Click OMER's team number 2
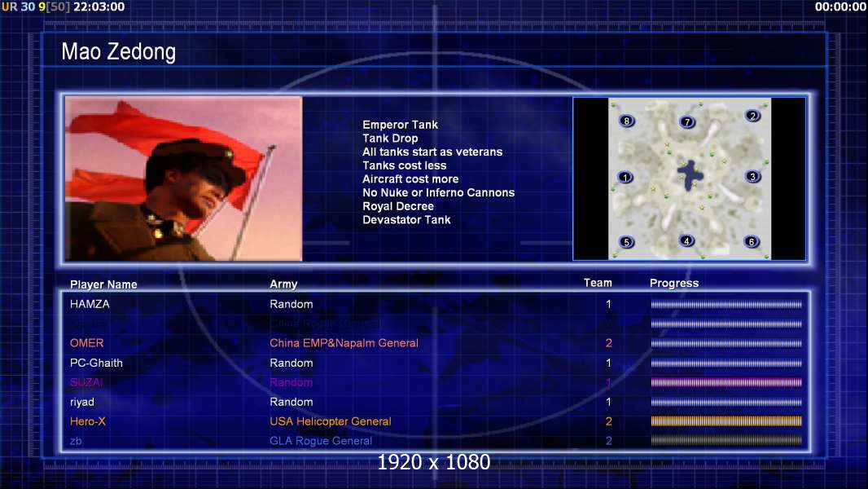This screenshot has width=868, height=489. coord(608,343)
